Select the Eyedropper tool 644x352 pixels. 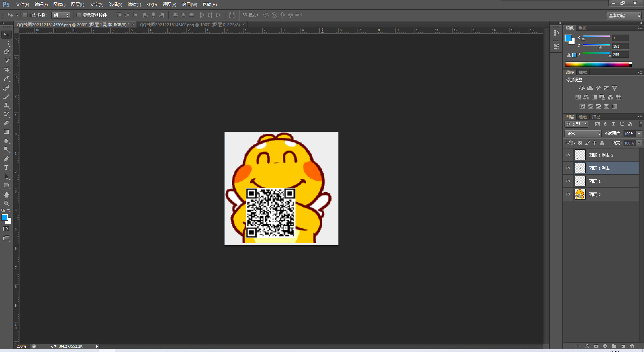pos(6,79)
